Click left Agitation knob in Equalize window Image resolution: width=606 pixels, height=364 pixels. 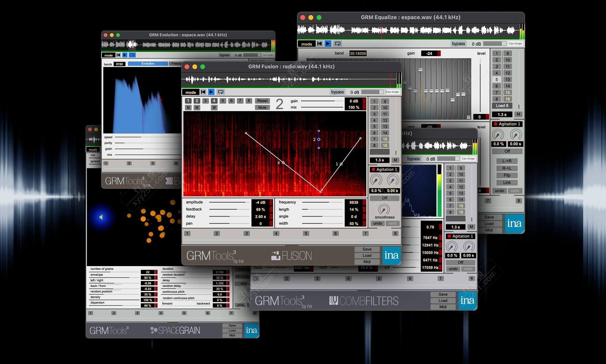coord(498,134)
